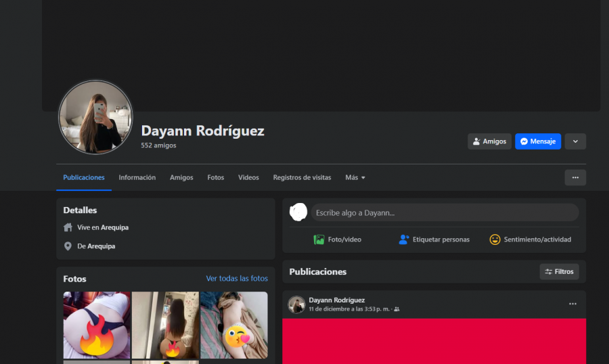
Task: Open the Registros de visitas tab
Action: pyautogui.click(x=302, y=177)
